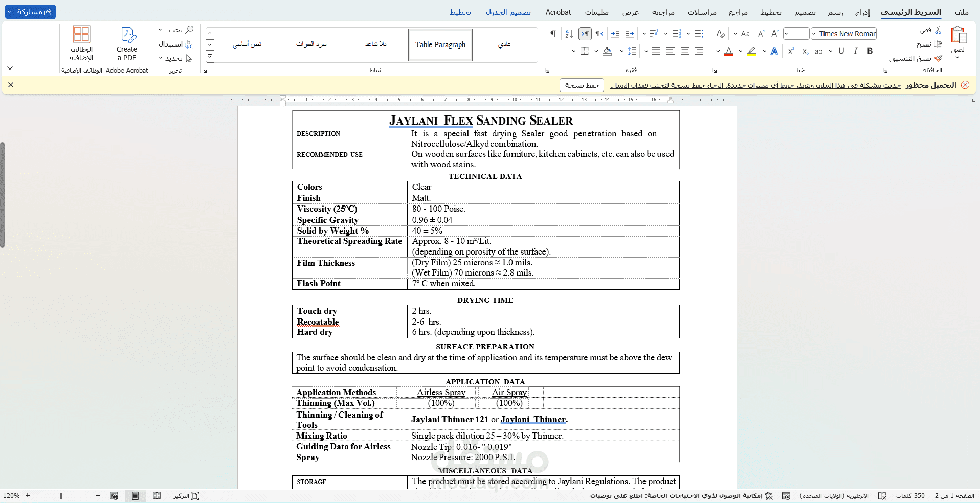
Task: Apply yellow text highlight color
Action: pos(751,51)
